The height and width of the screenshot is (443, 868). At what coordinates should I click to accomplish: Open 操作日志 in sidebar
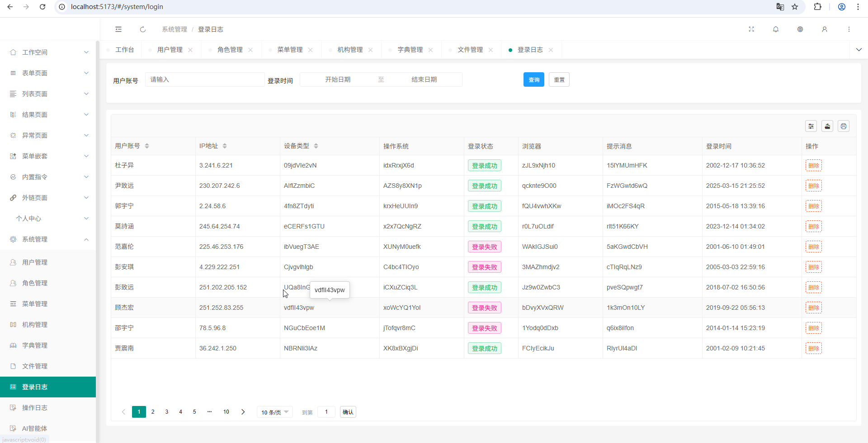pyautogui.click(x=48, y=408)
